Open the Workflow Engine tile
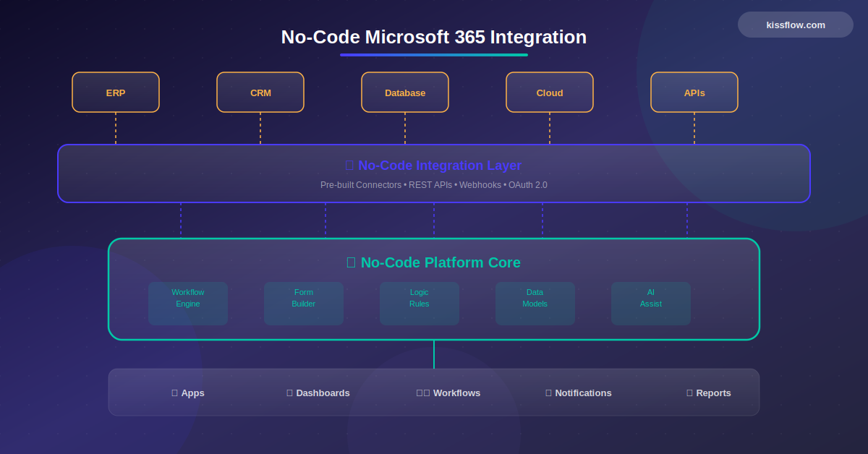868x454 pixels. pos(188,304)
